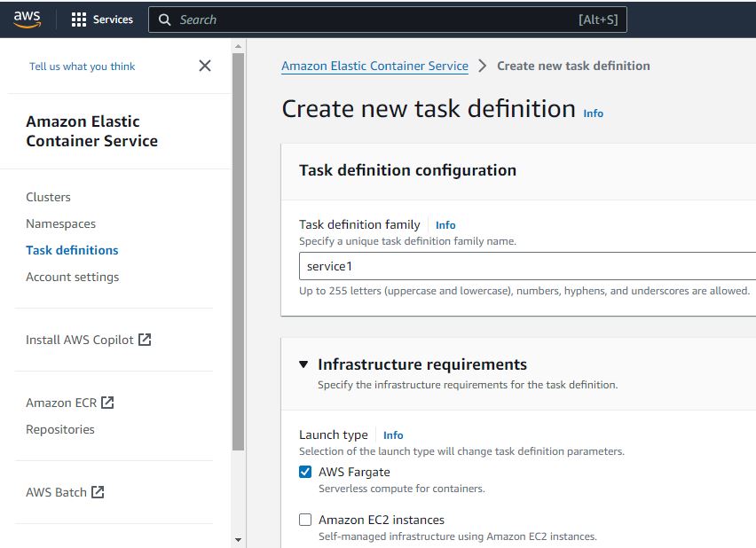756x548 pixels.
Task: Click the Task definition family input field
Action: pyautogui.click(x=527, y=266)
